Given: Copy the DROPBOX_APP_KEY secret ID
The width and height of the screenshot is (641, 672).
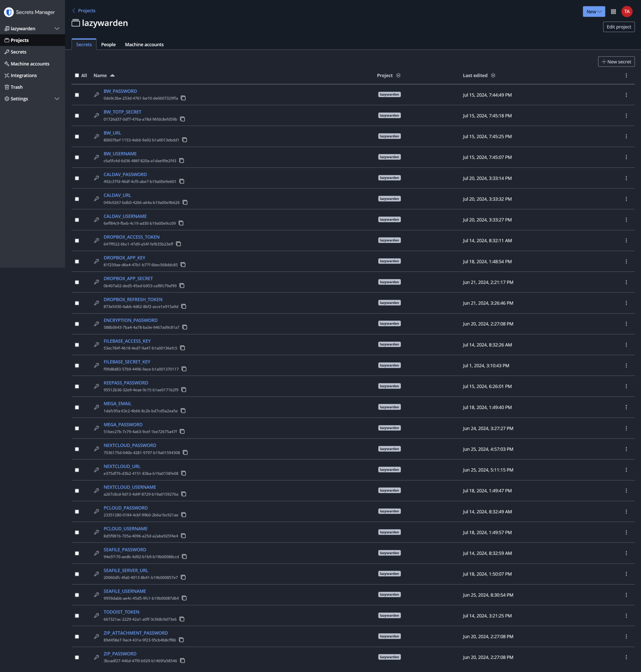Looking at the screenshot, I should (183, 265).
